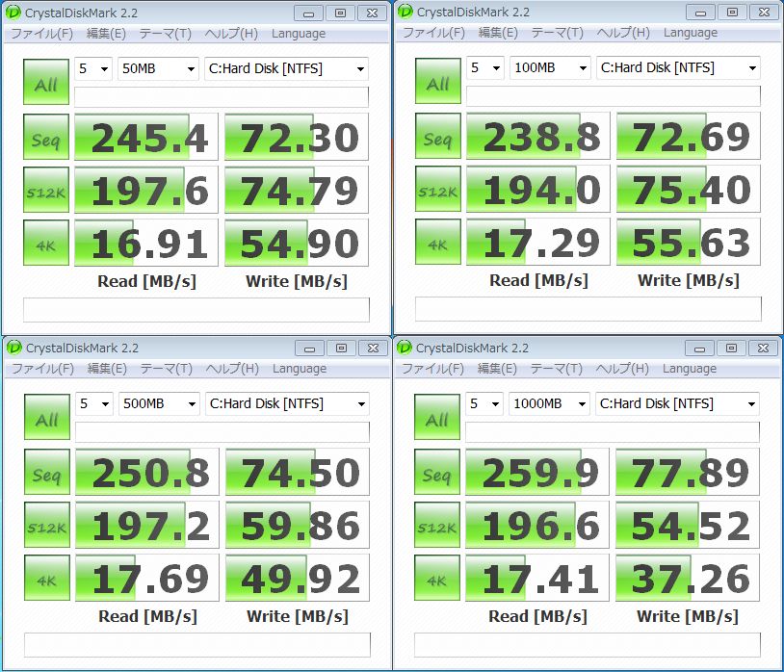Image resolution: width=784 pixels, height=672 pixels.
Task: Click Seq write result 72.30
Action: pyautogui.click(x=297, y=137)
